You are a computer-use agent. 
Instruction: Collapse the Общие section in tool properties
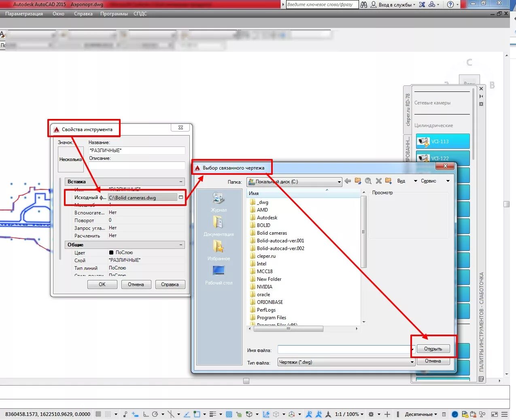tap(181, 245)
